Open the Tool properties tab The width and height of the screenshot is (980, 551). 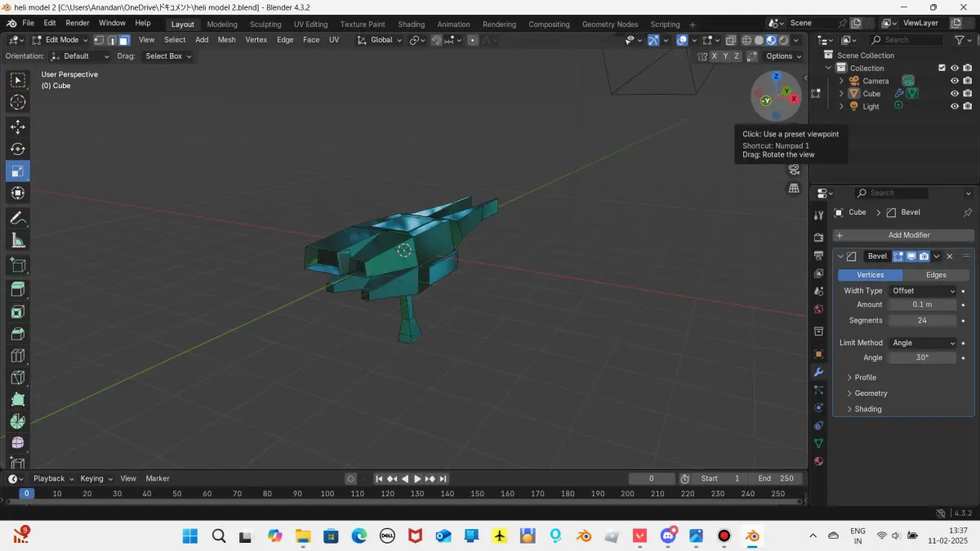[x=818, y=215]
